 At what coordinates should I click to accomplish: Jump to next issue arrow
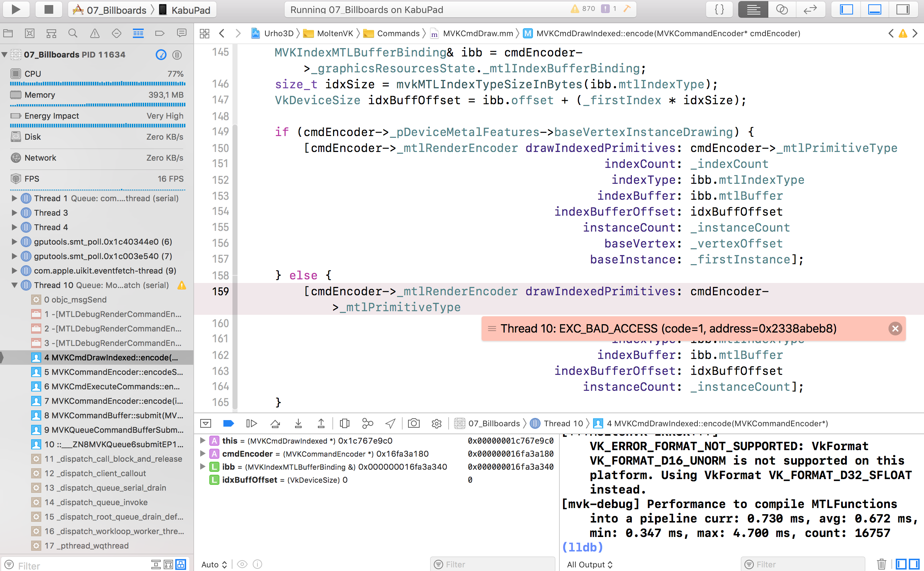[x=915, y=33]
